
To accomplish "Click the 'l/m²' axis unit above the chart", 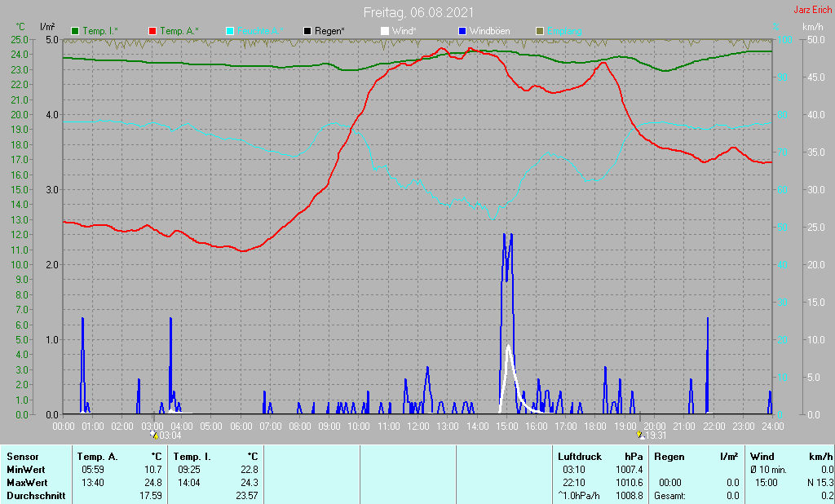I will point(47,27).
